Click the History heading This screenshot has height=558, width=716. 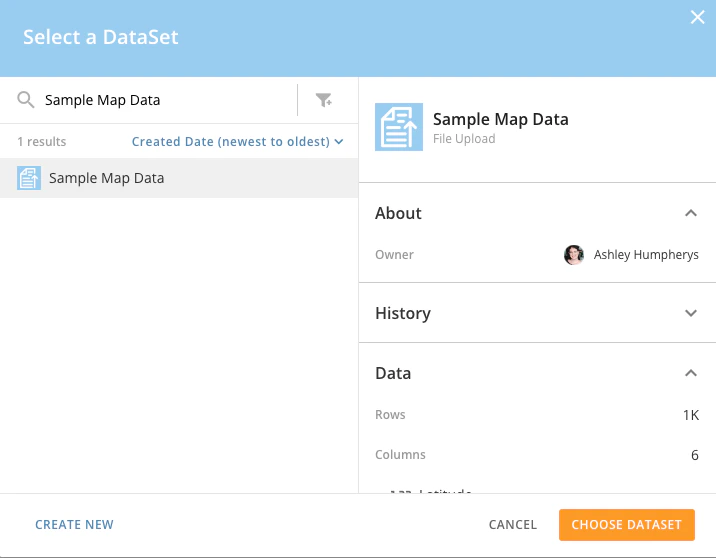pyautogui.click(x=403, y=314)
